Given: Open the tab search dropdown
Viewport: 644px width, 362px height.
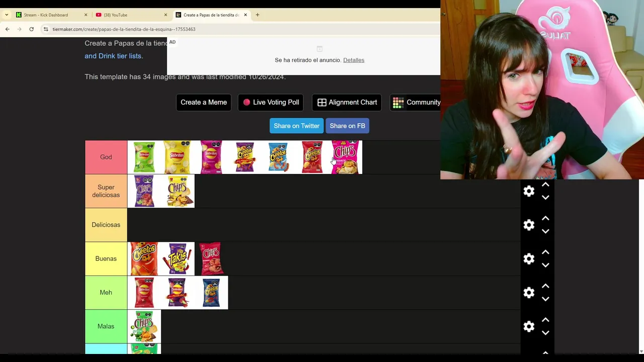Looking at the screenshot, I should coord(7,15).
